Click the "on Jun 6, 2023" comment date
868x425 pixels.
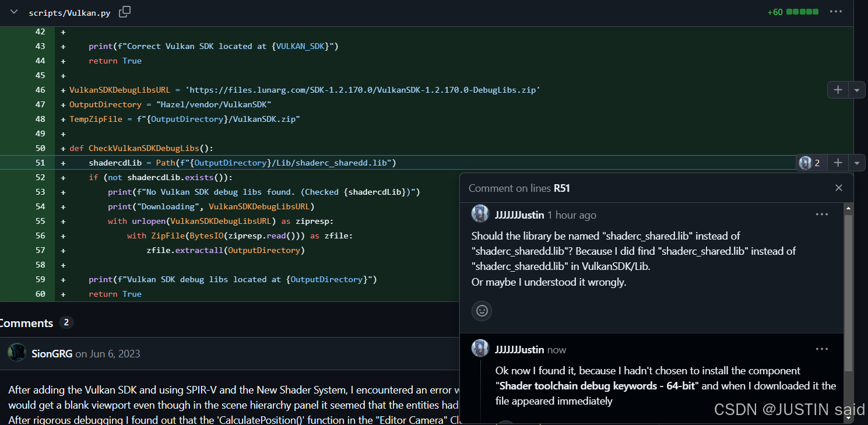tap(108, 353)
